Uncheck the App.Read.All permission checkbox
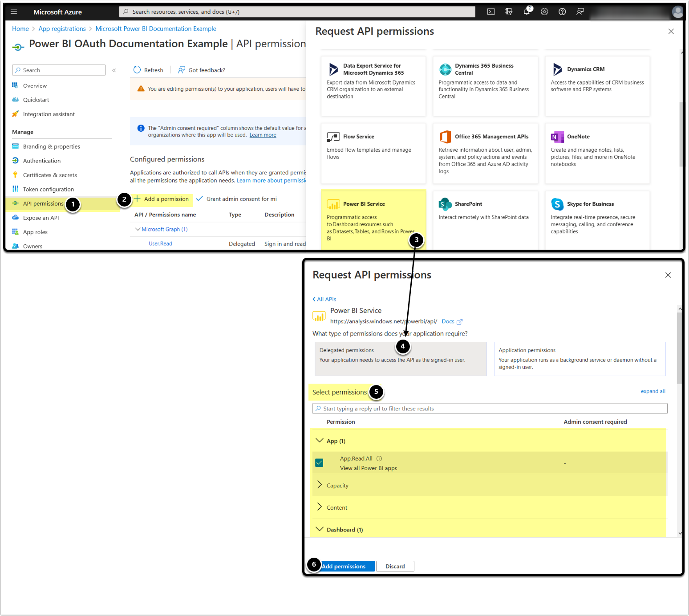 click(x=319, y=463)
